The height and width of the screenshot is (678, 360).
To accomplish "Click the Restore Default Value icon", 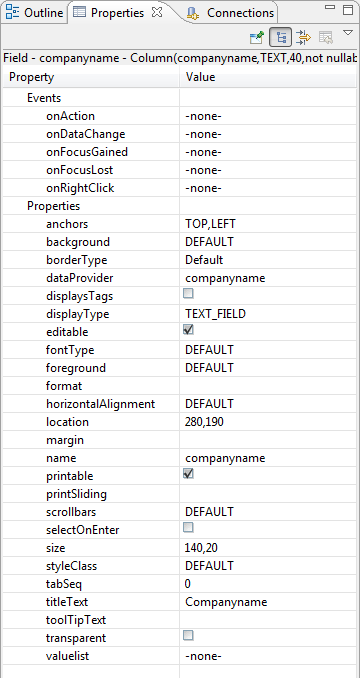I will [x=326, y=38].
